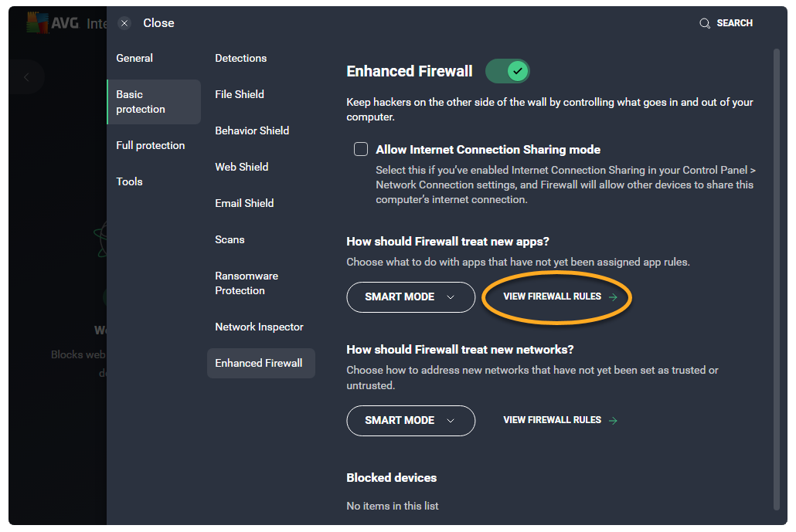Open Ransomware Protection settings
The height and width of the screenshot is (532, 796).
[247, 283]
